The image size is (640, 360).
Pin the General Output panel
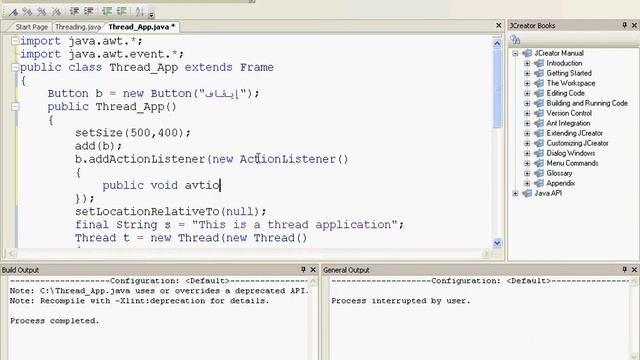point(624,269)
